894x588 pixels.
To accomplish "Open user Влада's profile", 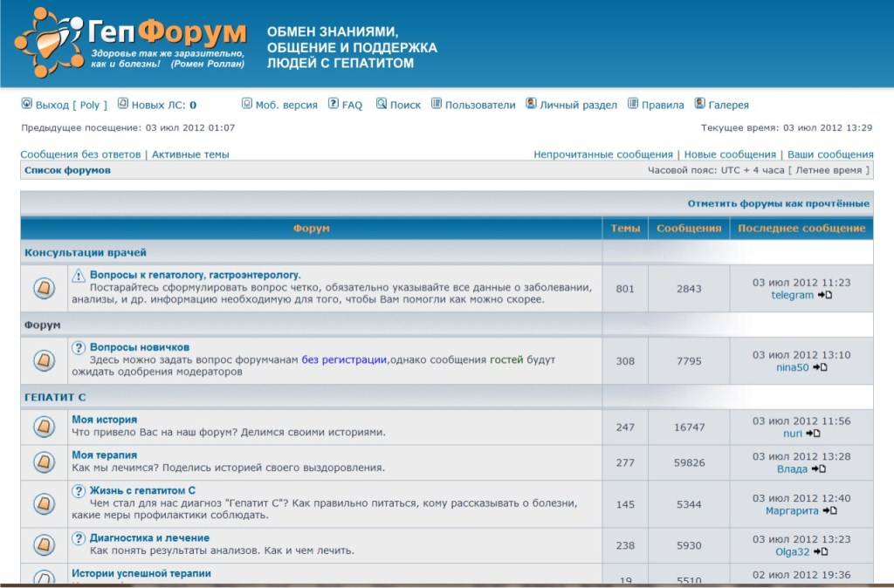I will [792, 469].
